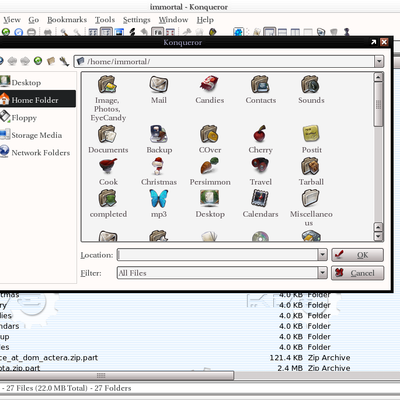
Task: Click the file list vertical scrollbar thumb
Action: coord(378,104)
